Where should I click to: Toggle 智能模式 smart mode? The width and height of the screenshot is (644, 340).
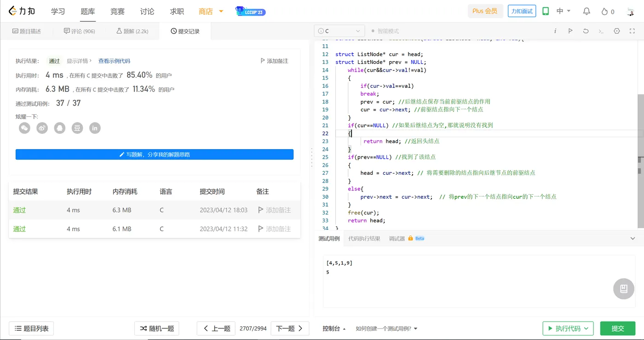coord(385,31)
